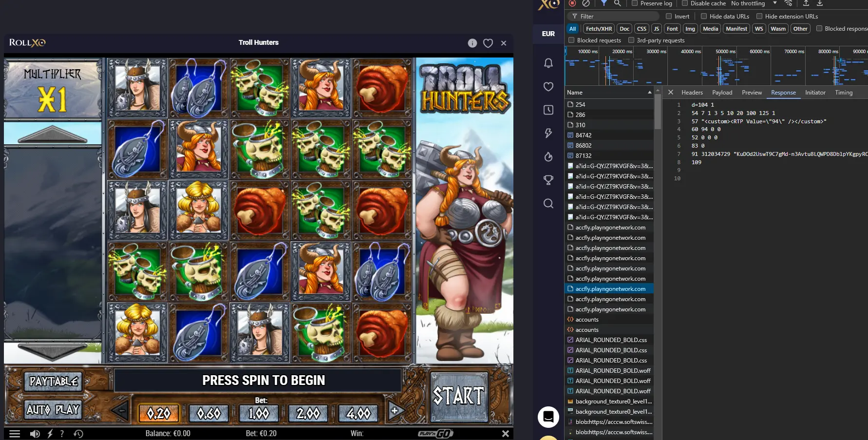Open the EUR currency selector

(548, 34)
